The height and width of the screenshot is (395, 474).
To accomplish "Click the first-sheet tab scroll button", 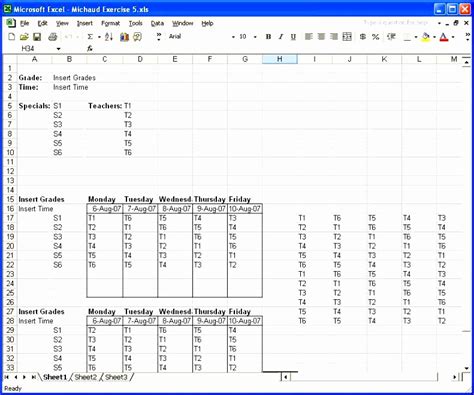I will point(7,377).
